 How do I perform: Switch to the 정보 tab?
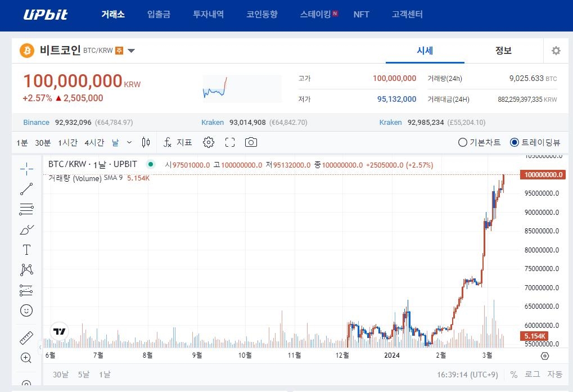[503, 51]
